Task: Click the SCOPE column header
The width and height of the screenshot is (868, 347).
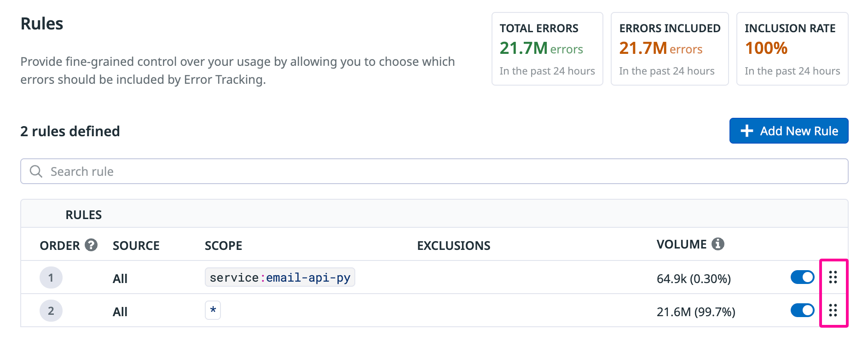Action: pos(223,246)
